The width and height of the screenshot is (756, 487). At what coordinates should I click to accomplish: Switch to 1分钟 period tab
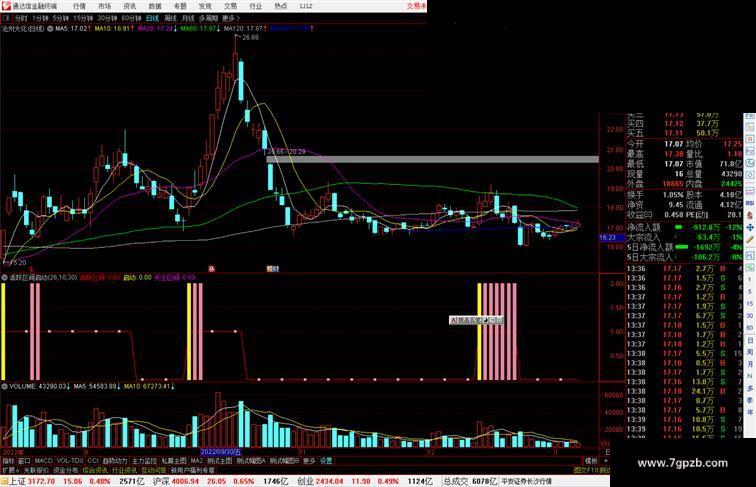click(40, 18)
